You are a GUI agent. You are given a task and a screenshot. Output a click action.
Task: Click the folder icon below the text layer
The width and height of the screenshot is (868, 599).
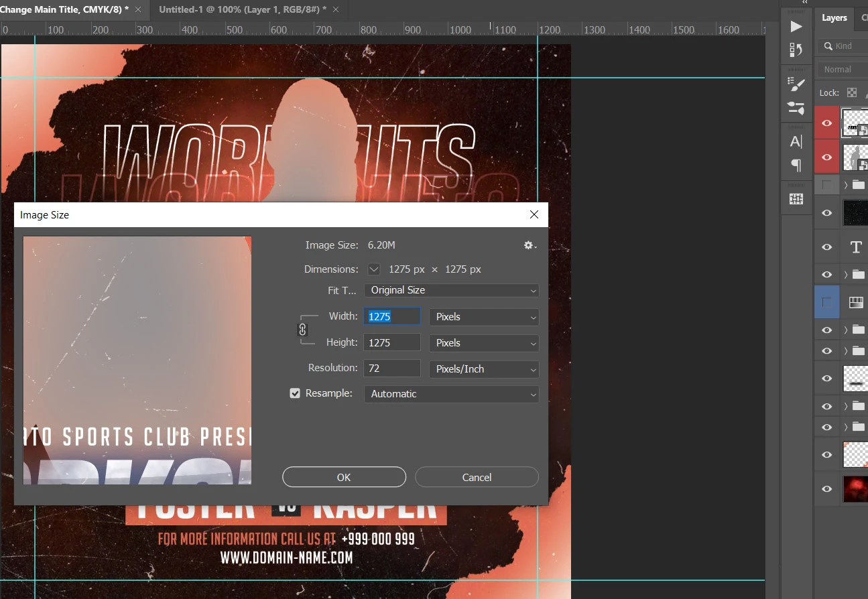858,274
